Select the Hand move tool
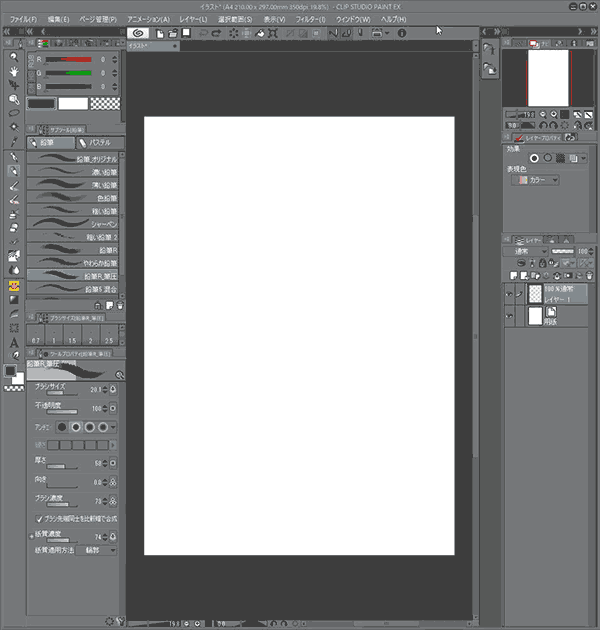The height and width of the screenshot is (630, 600). point(14,72)
